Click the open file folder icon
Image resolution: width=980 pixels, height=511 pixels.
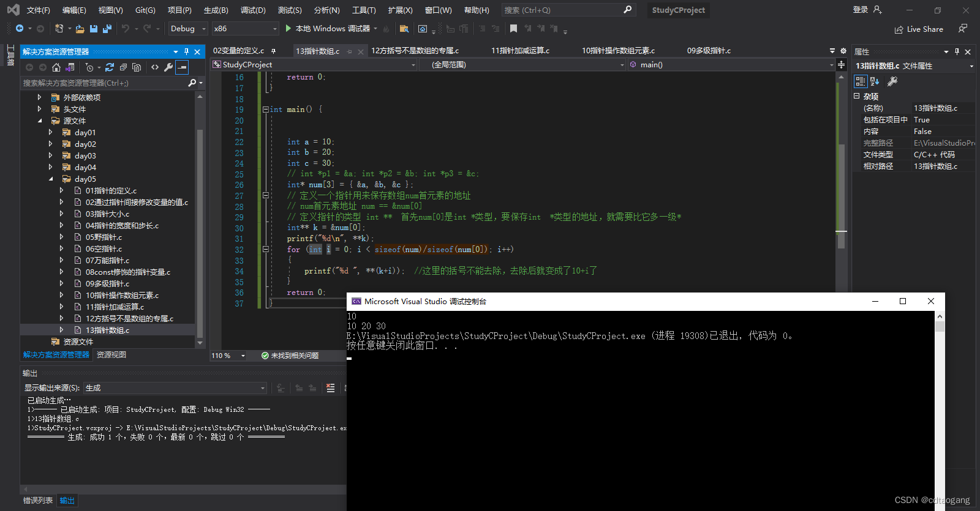click(x=80, y=29)
